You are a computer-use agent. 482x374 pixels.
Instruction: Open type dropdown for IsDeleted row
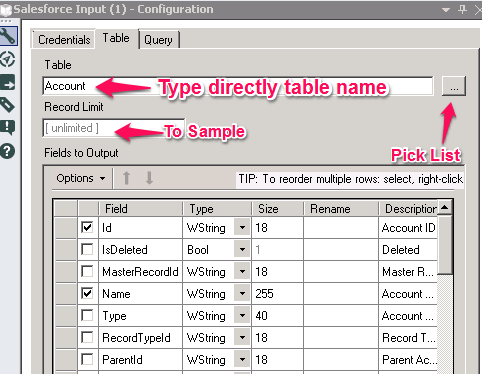(x=242, y=250)
